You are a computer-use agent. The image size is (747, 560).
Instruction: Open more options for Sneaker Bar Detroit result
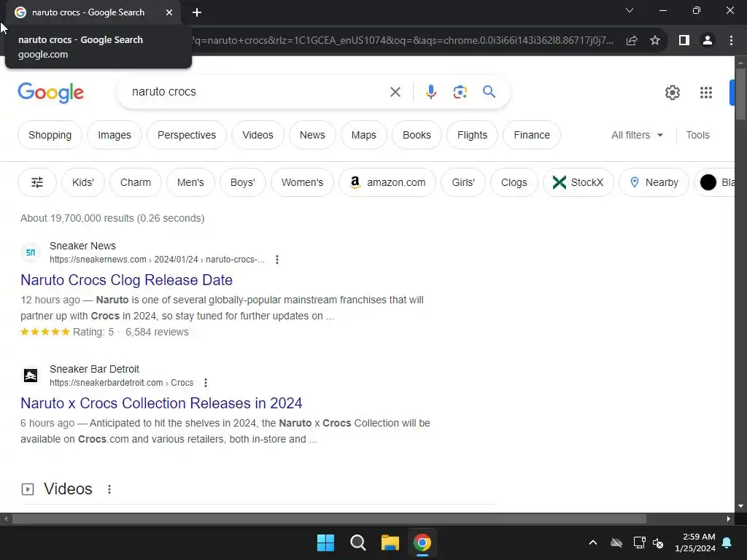(x=205, y=382)
